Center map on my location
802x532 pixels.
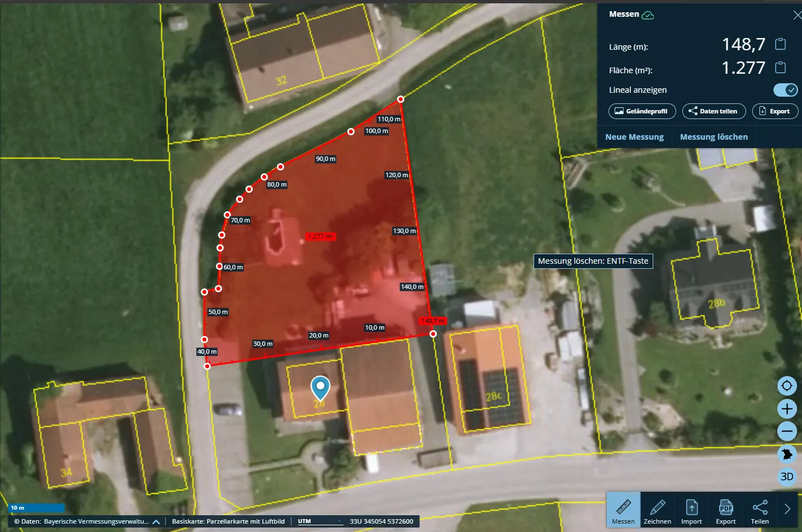point(787,386)
